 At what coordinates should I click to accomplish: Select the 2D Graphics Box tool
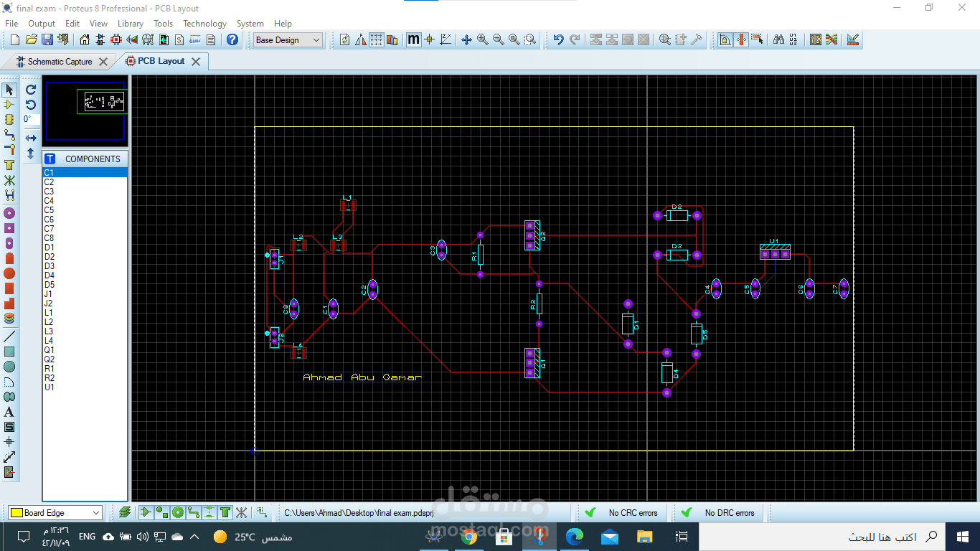pos(9,352)
